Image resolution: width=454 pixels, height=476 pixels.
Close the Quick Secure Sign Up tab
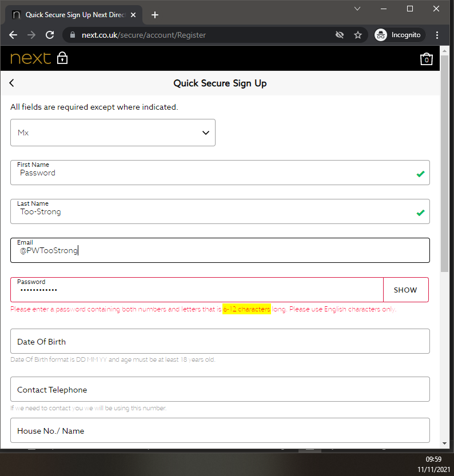click(133, 15)
